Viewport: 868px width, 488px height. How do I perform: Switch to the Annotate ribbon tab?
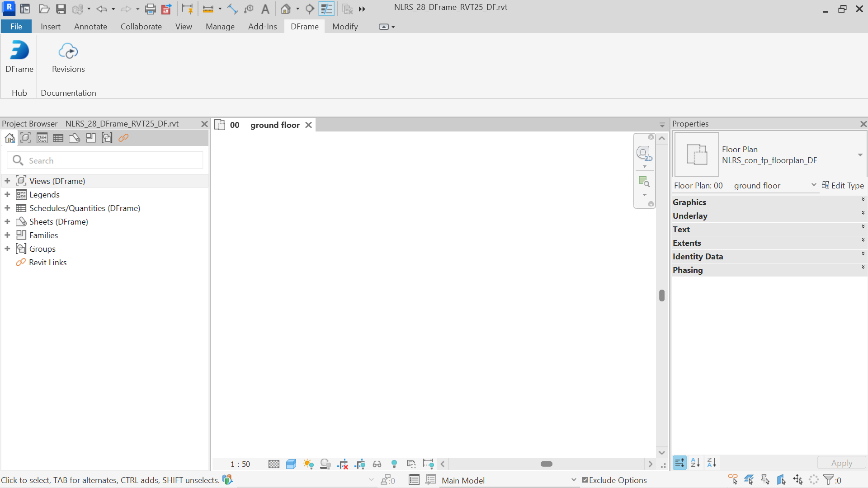tap(90, 26)
